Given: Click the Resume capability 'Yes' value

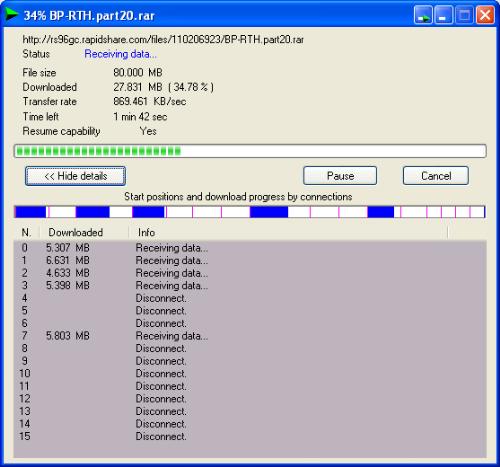Looking at the screenshot, I should 148,131.
